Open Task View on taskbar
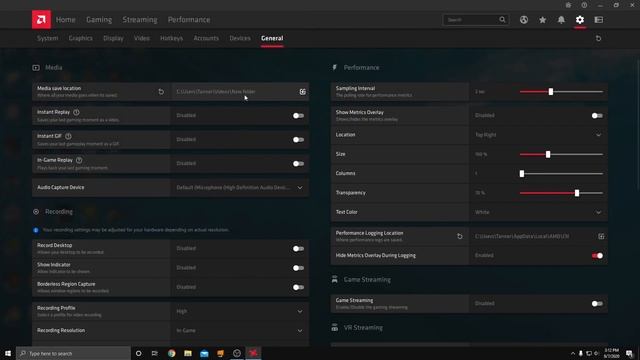 pyautogui.click(x=155, y=353)
